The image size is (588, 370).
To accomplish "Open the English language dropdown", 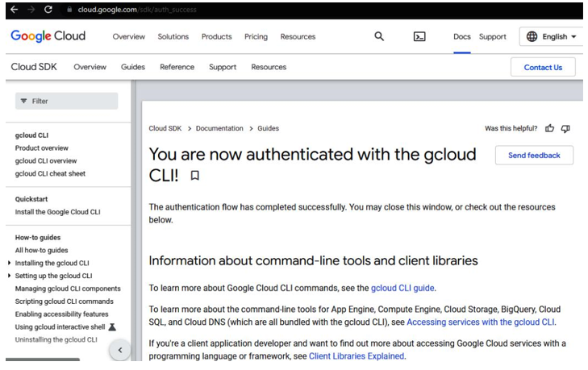I will click(x=551, y=36).
